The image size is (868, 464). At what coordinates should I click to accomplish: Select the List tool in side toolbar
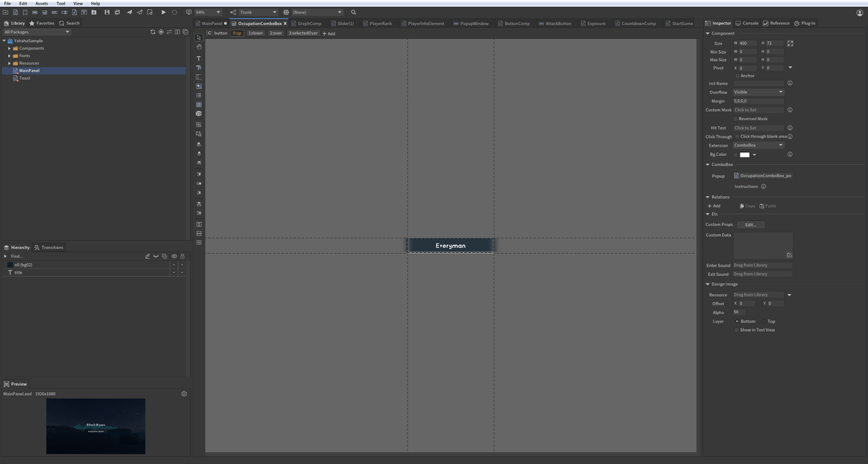tap(199, 95)
